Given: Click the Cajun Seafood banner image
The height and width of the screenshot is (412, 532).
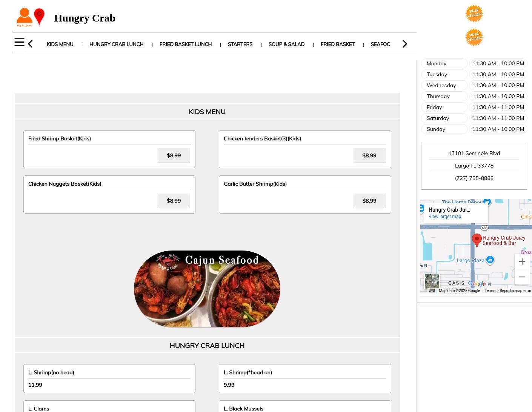Looking at the screenshot, I should point(207,289).
